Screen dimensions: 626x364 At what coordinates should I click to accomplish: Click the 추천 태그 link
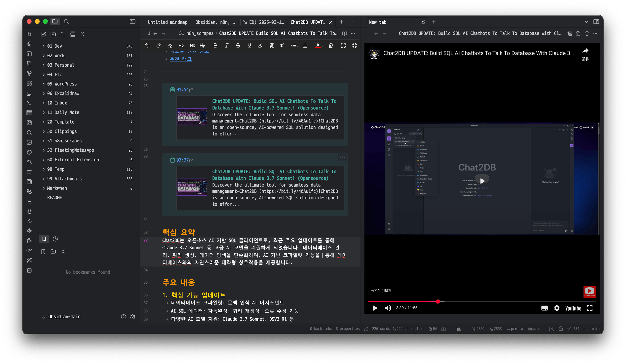pyautogui.click(x=181, y=59)
